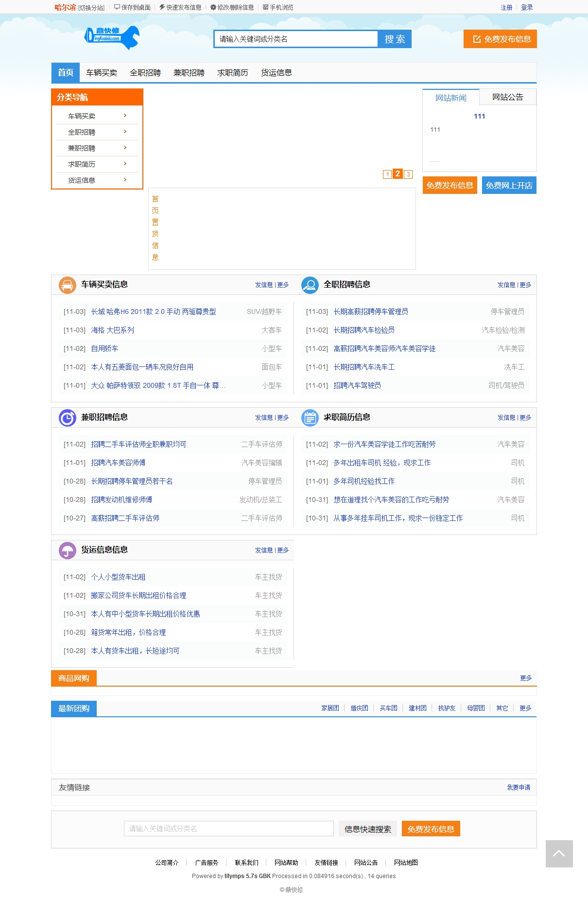Open 求职简历 in the main navigation bar
Viewport: 588px width, 899px height.
[x=232, y=73]
